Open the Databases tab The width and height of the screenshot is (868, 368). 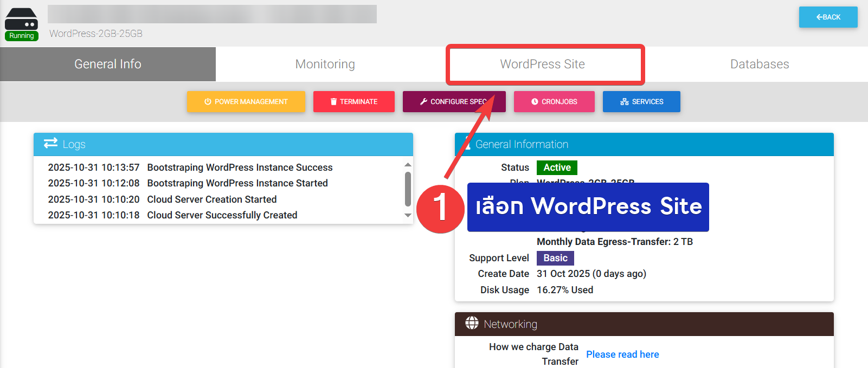(759, 64)
